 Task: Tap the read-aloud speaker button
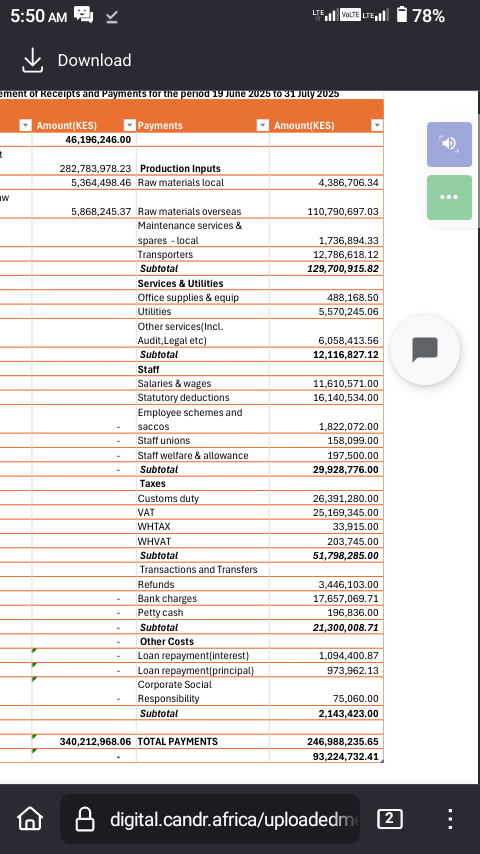pos(449,144)
